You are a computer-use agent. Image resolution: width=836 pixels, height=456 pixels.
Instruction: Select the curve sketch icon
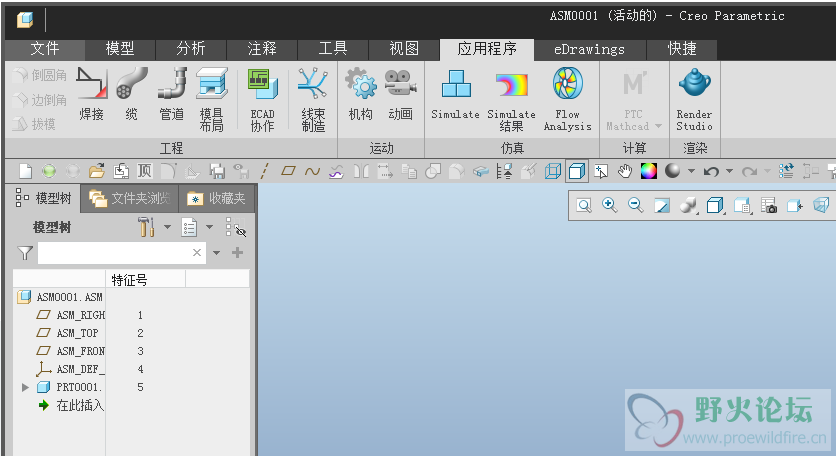312,171
